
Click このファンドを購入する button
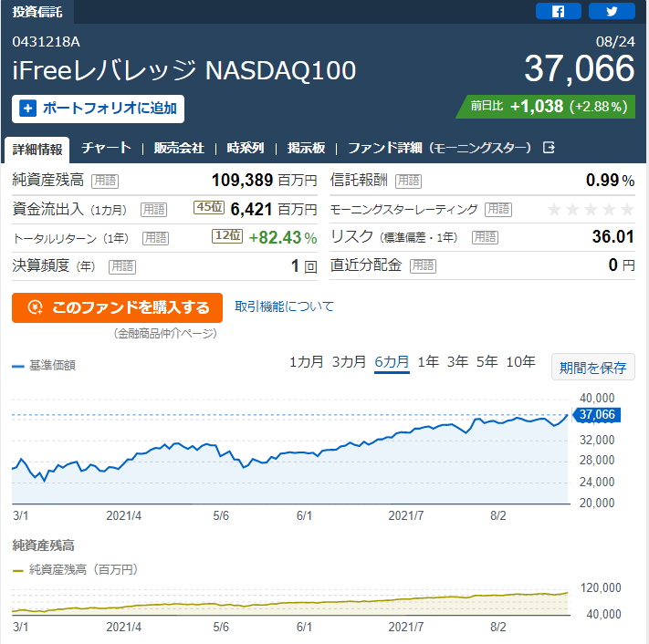(x=117, y=307)
